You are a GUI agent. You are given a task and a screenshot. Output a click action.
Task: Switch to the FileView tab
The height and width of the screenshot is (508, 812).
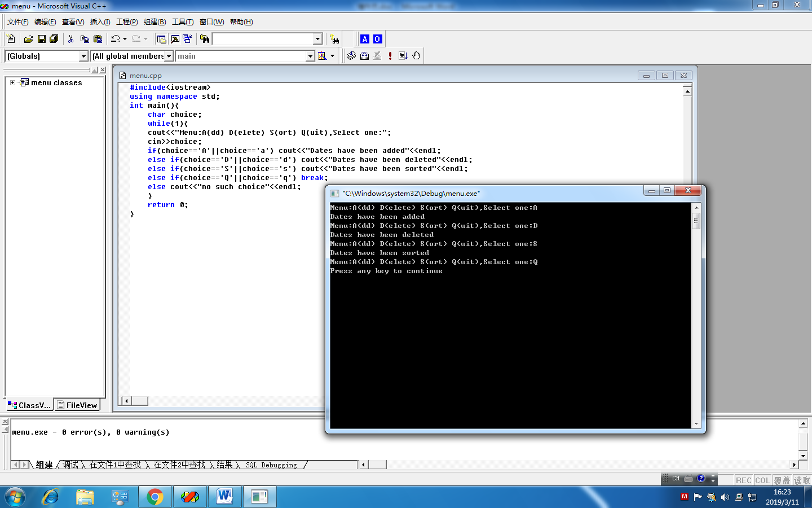pyautogui.click(x=77, y=405)
